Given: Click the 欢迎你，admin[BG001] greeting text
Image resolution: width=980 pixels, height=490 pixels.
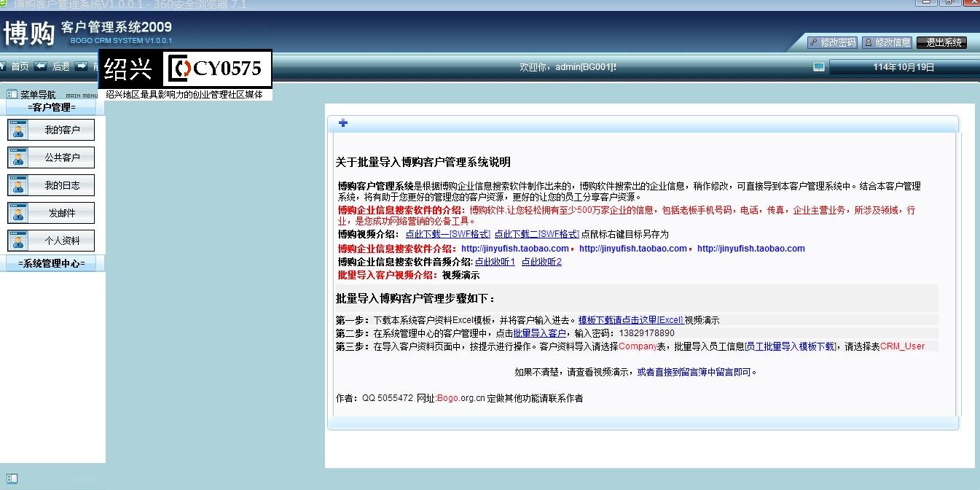Looking at the screenshot, I should coord(568,67).
